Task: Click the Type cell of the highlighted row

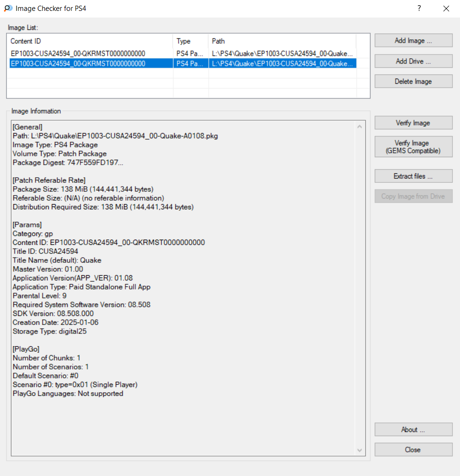Action: tap(191, 63)
